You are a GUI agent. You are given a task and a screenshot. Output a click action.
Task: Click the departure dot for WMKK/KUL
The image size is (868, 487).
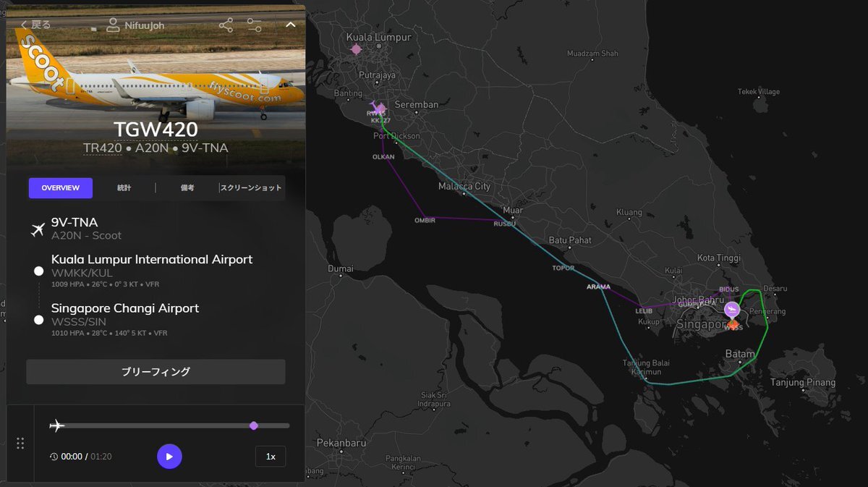coord(38,271)
